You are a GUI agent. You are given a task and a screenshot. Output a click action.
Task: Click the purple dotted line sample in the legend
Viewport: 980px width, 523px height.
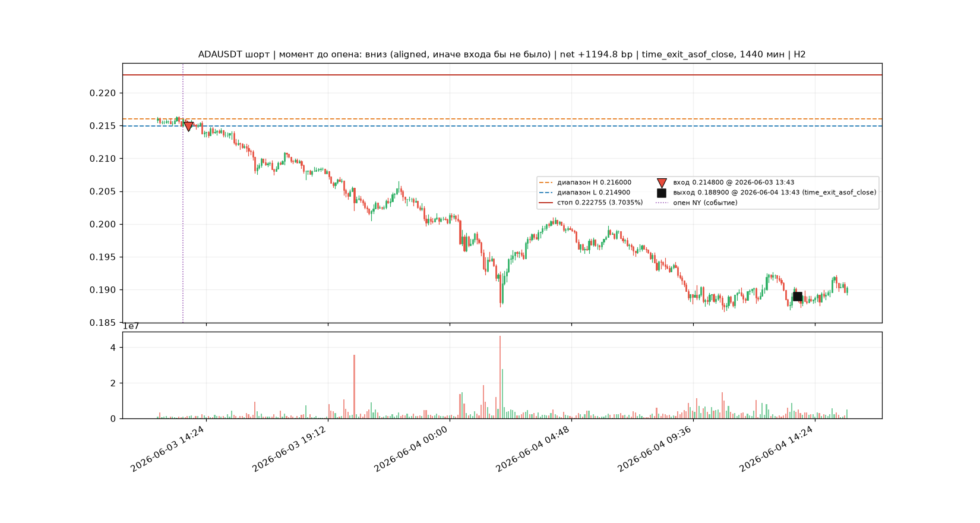click(662, 203)
